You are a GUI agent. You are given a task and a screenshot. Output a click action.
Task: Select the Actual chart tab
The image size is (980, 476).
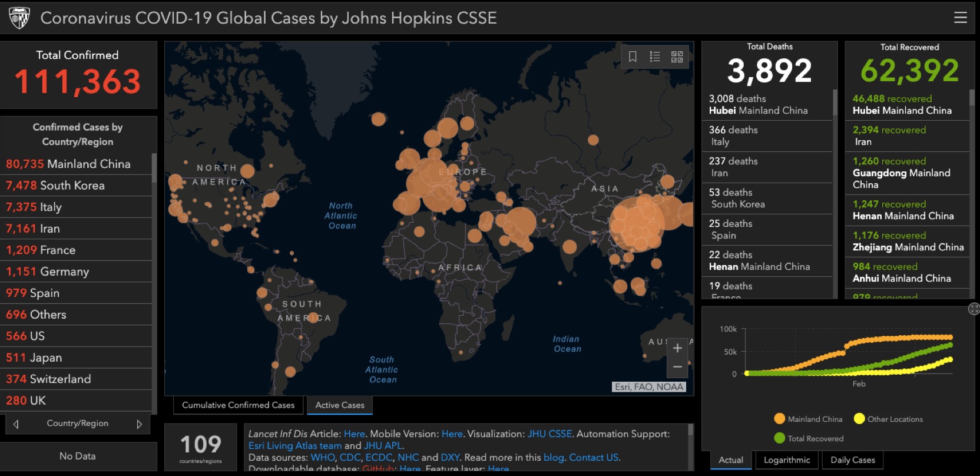coord(731,460)
